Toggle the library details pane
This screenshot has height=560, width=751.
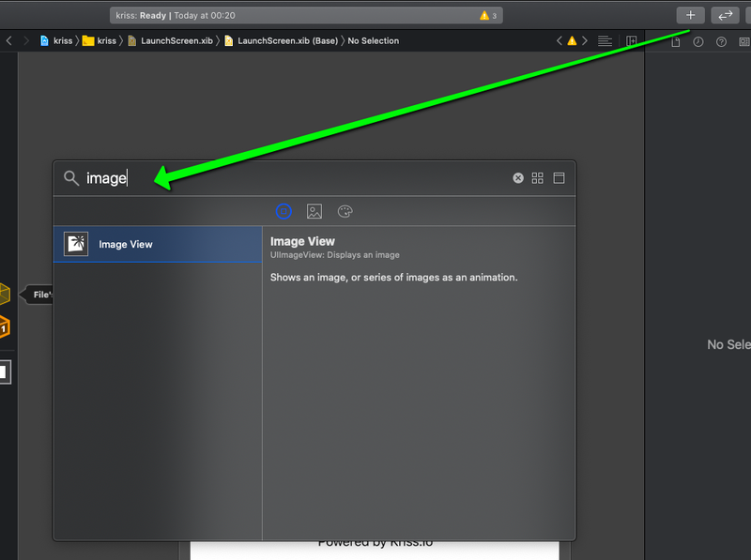[x=559, y=178]
